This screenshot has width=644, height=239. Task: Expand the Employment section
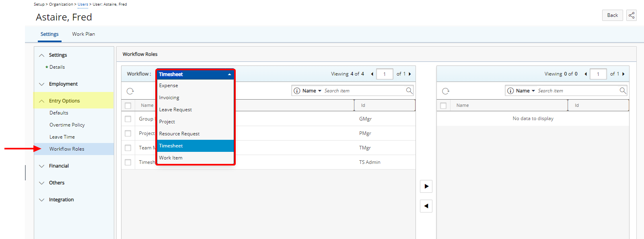click(42, 84)
